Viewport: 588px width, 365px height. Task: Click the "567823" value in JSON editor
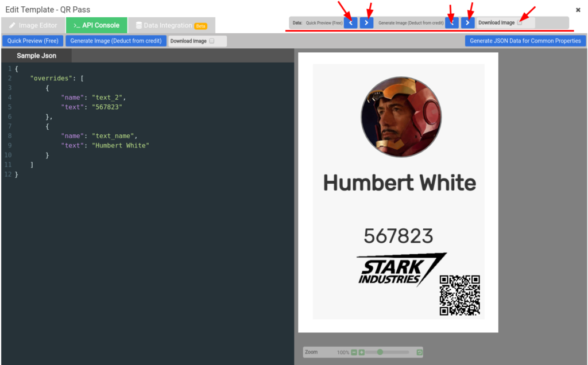point(107,107)
